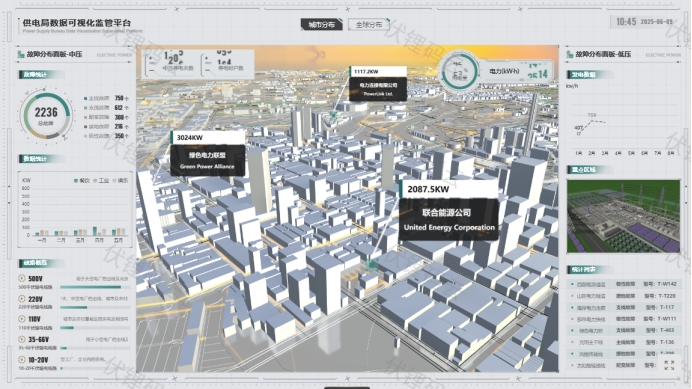Click the 2236 total faults donut chart
This screenshot has width=692, height=389.
pos(45,115)
